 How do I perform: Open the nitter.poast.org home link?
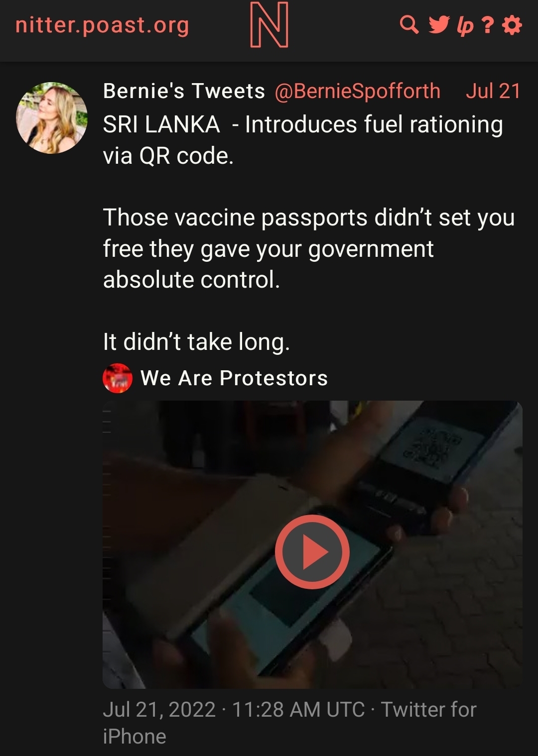click(x=102, y=25)
